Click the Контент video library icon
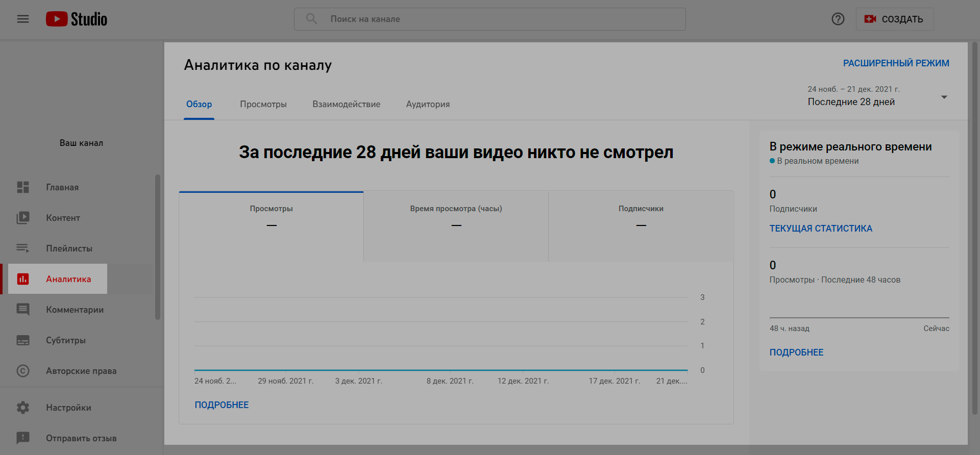This screenshot has height=455, width=980. click(23, 218)
